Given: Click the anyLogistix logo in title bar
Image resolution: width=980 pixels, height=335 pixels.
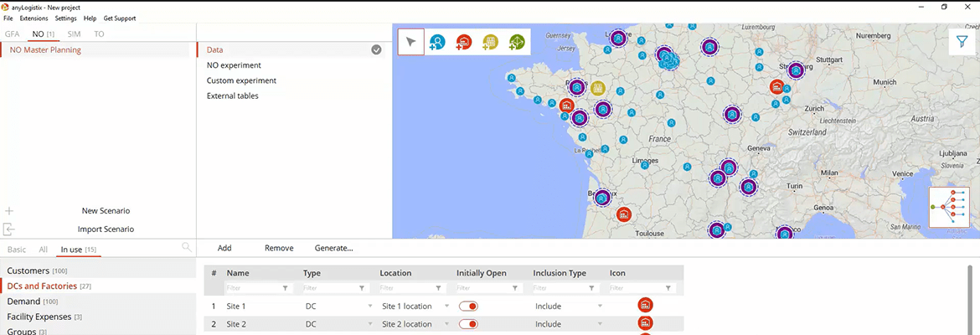Looking at the screenshot, I should coord(6,7).
